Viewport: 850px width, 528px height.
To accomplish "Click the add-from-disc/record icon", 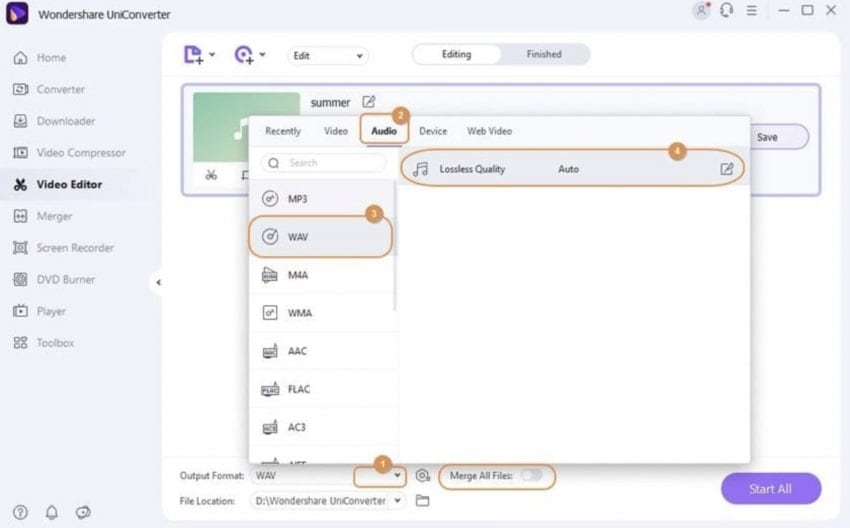I will [x=244, y=55].
